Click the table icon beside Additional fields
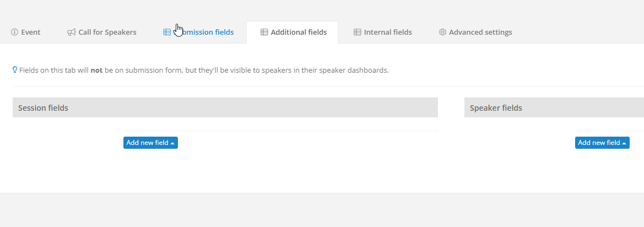The image size is (644, 227). (264, 32)
